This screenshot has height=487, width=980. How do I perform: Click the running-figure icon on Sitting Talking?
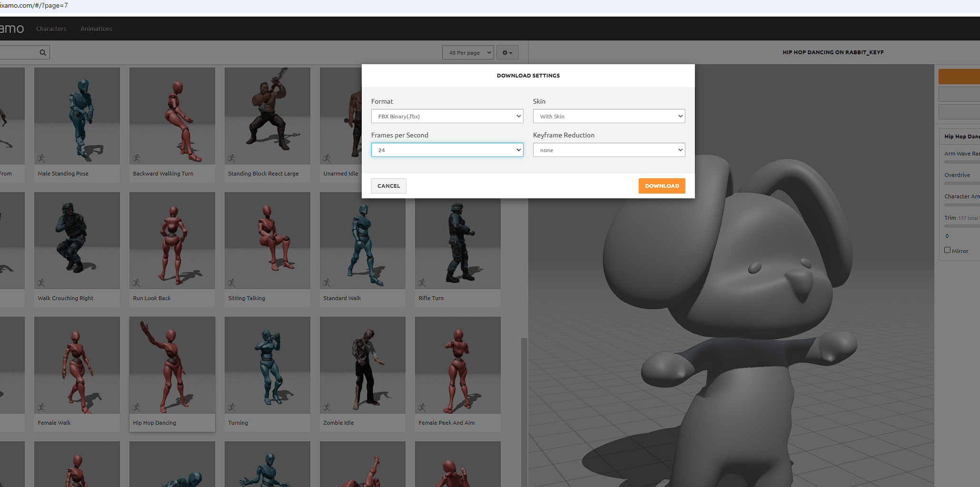tap(232, 282)
